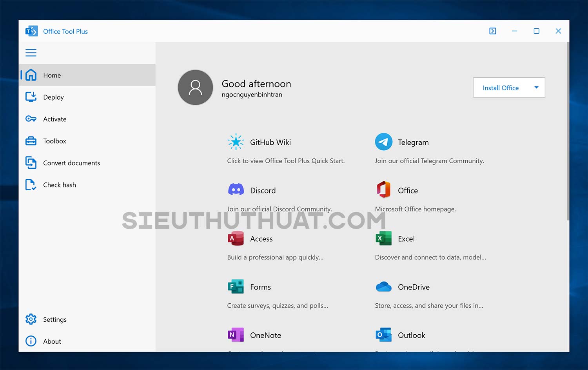
Task: Open the Outlook link
Action: [x=412, y=335]
